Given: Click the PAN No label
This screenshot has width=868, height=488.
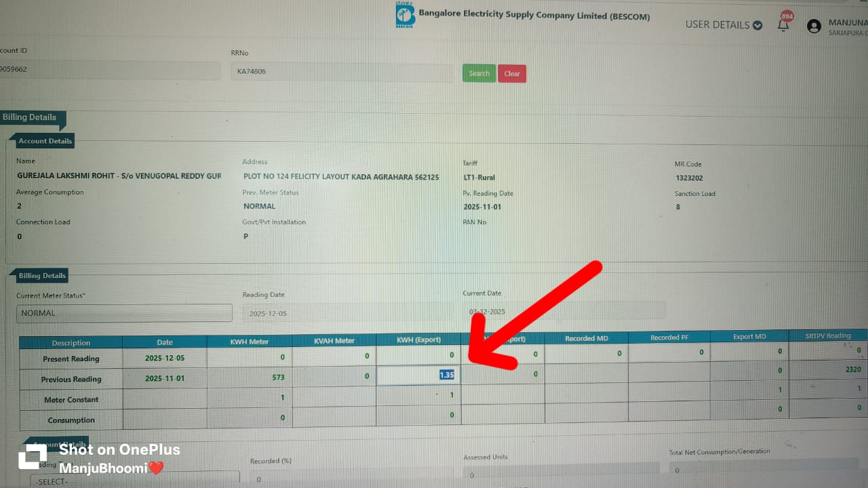Looking at the screenshot, I should [x=475, y=222].
